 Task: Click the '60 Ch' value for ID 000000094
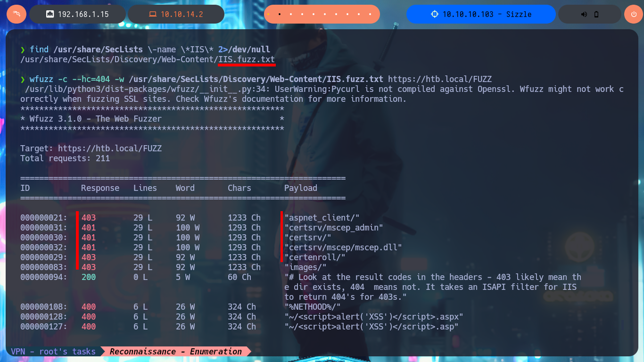click(239, 277)
